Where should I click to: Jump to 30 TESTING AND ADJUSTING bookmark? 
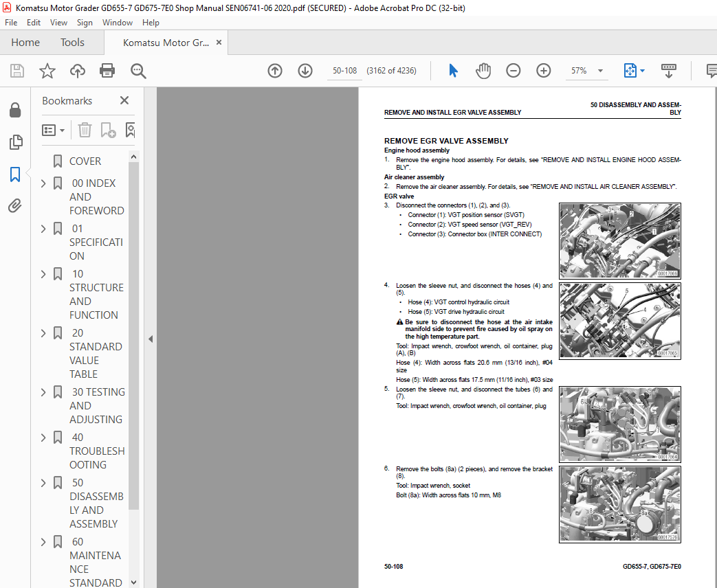98,406
